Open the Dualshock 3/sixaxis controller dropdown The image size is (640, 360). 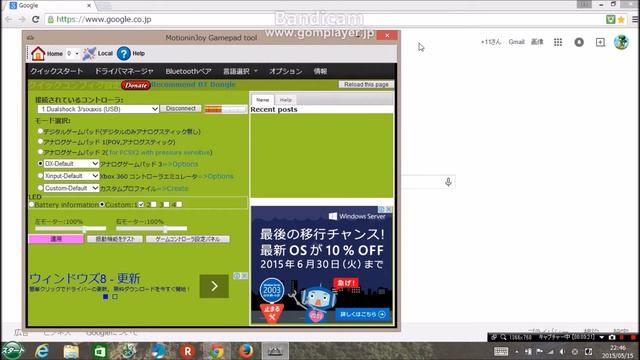[x=98, y=109]
